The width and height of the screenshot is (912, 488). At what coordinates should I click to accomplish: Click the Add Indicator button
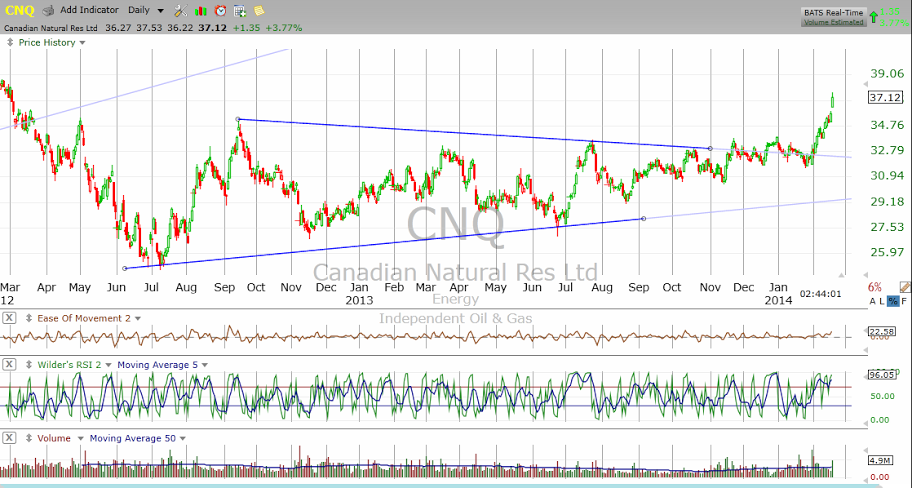point(89,10)
